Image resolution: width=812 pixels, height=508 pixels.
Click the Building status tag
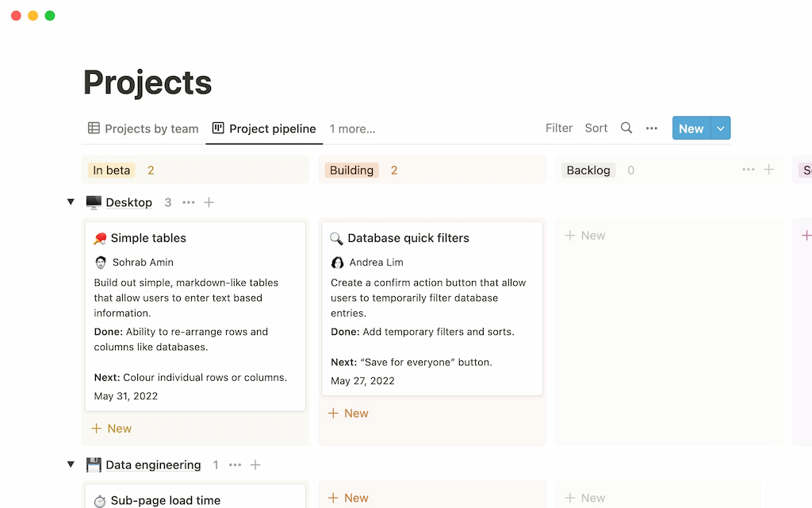351,170
